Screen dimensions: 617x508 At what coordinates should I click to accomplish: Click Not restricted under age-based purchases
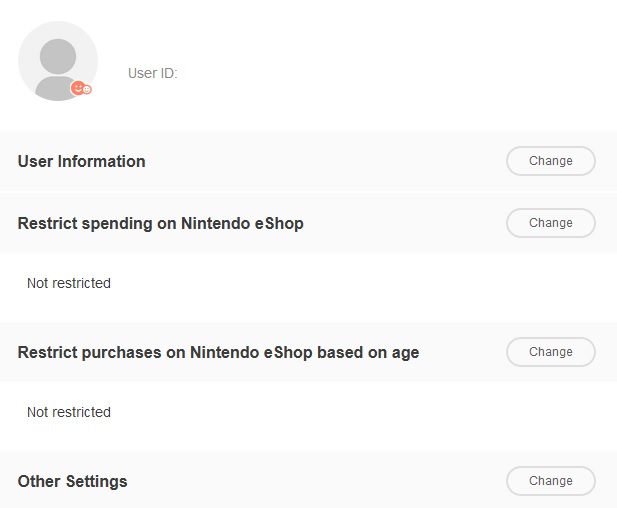tap(69, 412)
